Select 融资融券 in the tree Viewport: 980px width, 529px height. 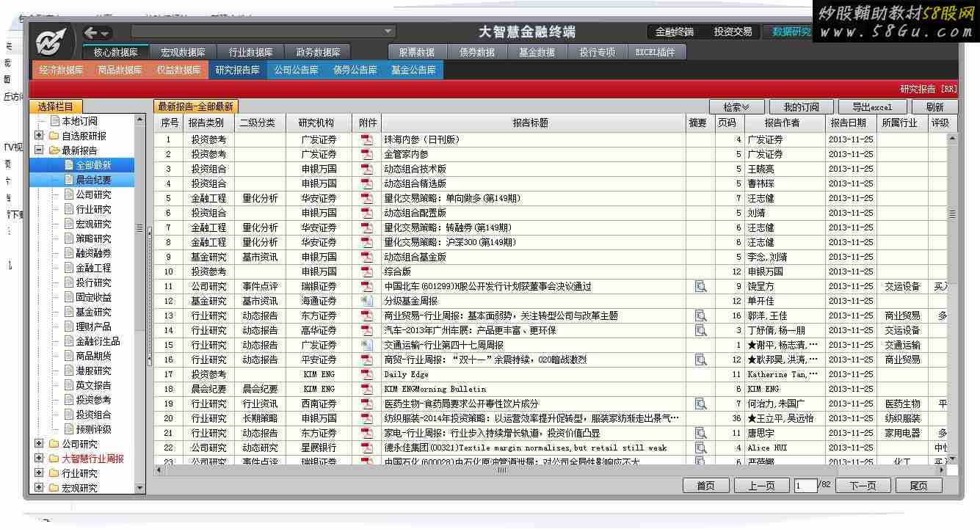click(x=93, y=253)
